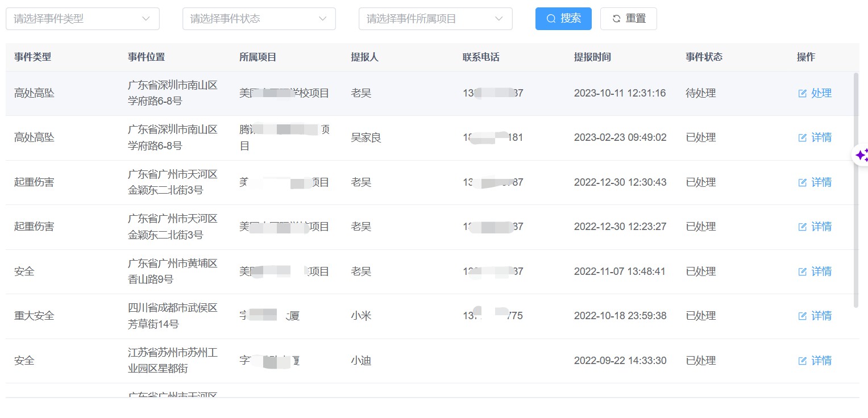
Task: Click the location 广东省广州市黄埔区香山路9号
Action: 173,271
